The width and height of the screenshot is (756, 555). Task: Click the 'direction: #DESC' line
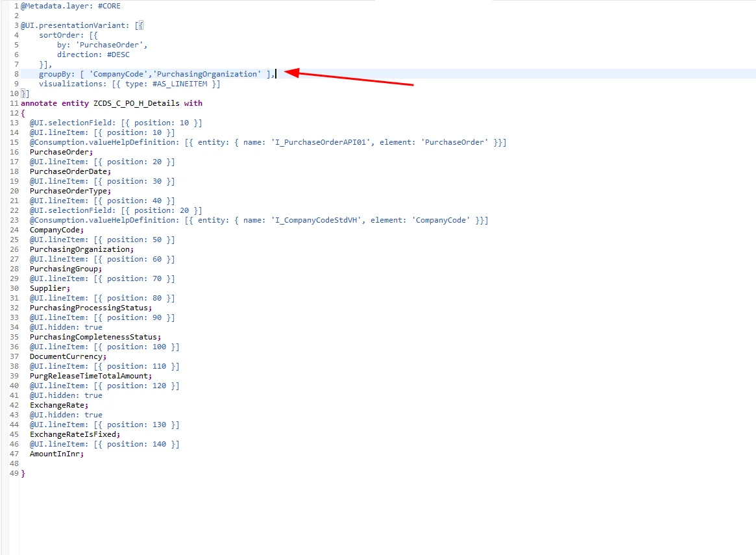[x=93, y=55]
